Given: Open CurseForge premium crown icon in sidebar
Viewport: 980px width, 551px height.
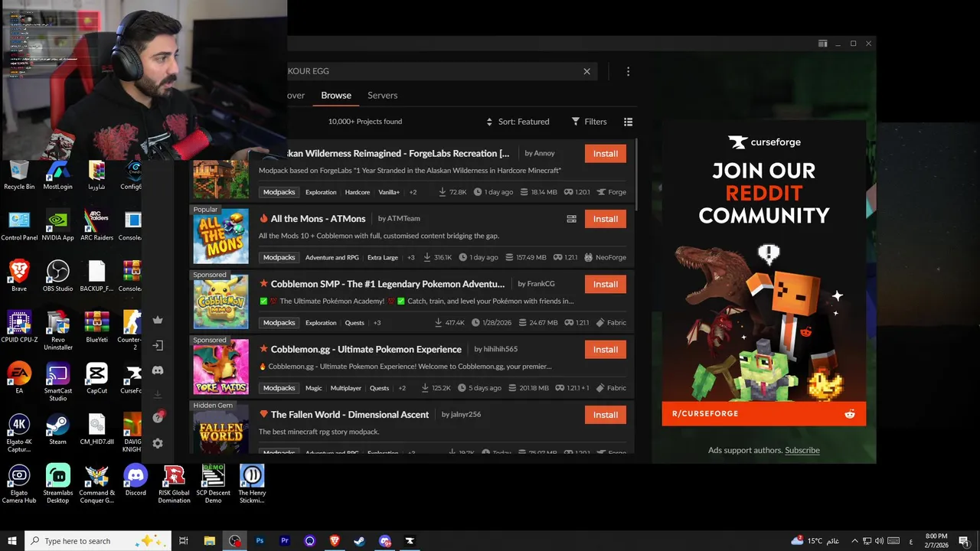Looking at the screenshot, I should [158, 320].
